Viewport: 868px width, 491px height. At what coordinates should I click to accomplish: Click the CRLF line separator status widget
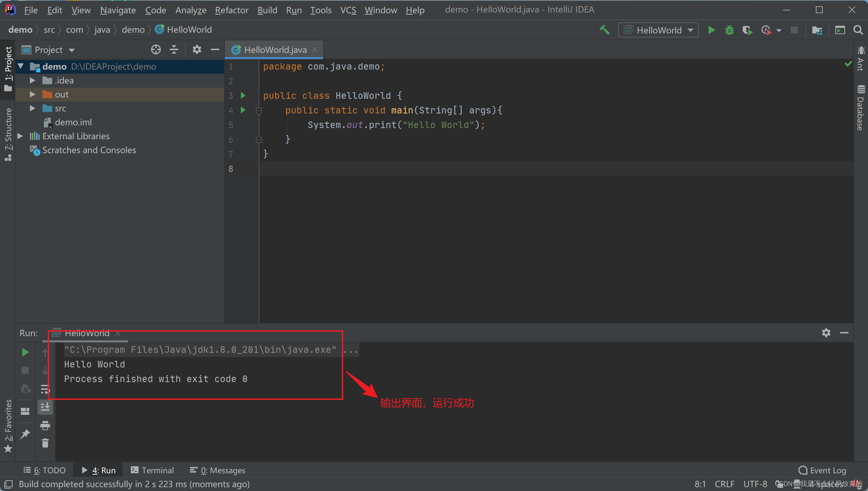[x=724, y=484]
